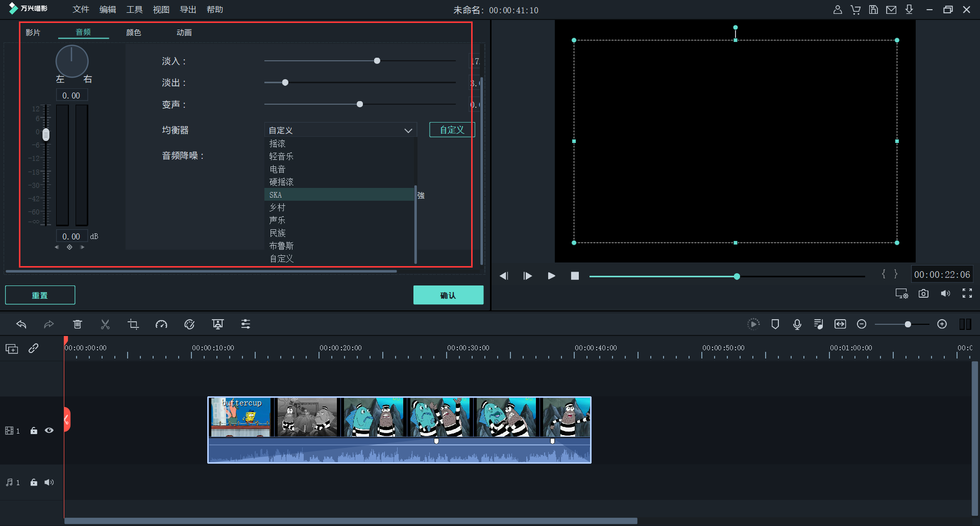
Task: Click the undo arrow icon
Action: 21,324
